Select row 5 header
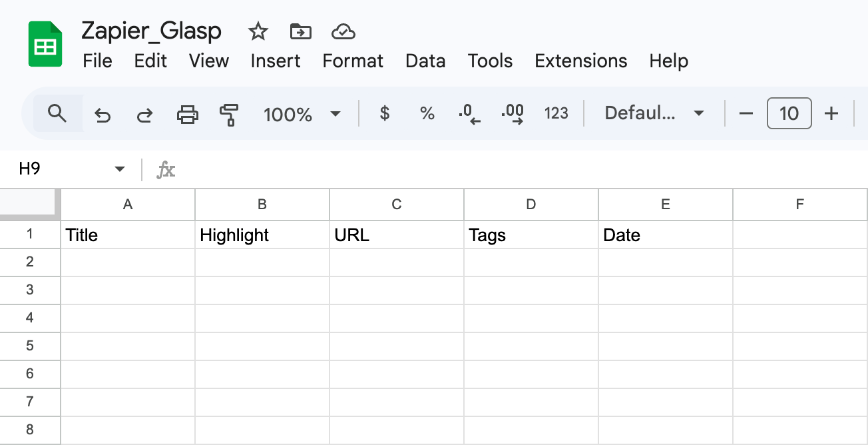This screenshot has width=868, height=445. (x=30, y=346)
